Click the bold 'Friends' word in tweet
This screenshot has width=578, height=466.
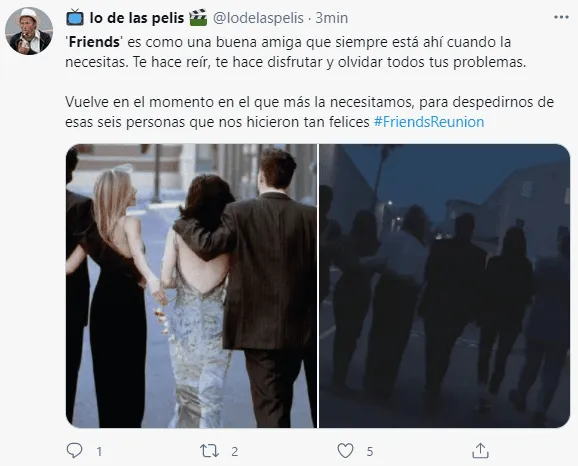coord(94,42)
